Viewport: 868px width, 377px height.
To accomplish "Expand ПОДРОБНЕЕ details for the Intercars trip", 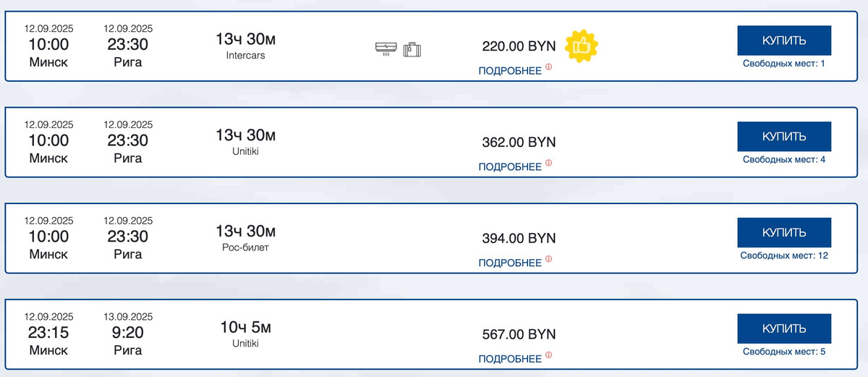I will click(510, 71).
